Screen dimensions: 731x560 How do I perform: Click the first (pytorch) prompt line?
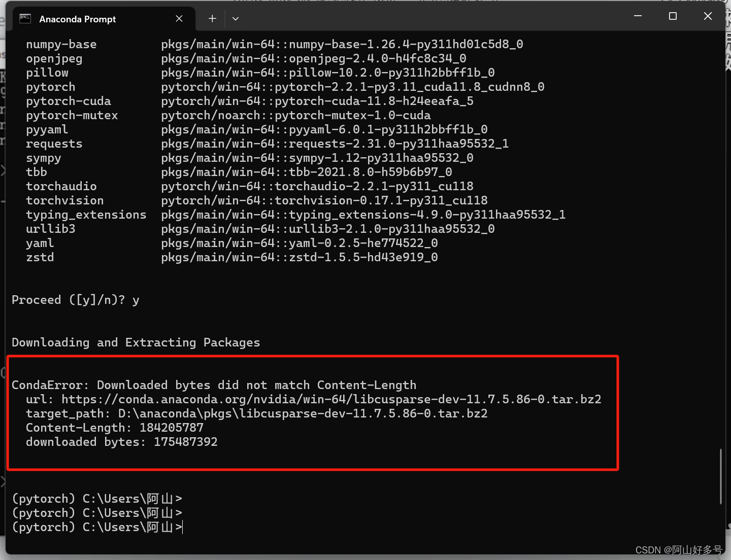click(x=96, y=499)
